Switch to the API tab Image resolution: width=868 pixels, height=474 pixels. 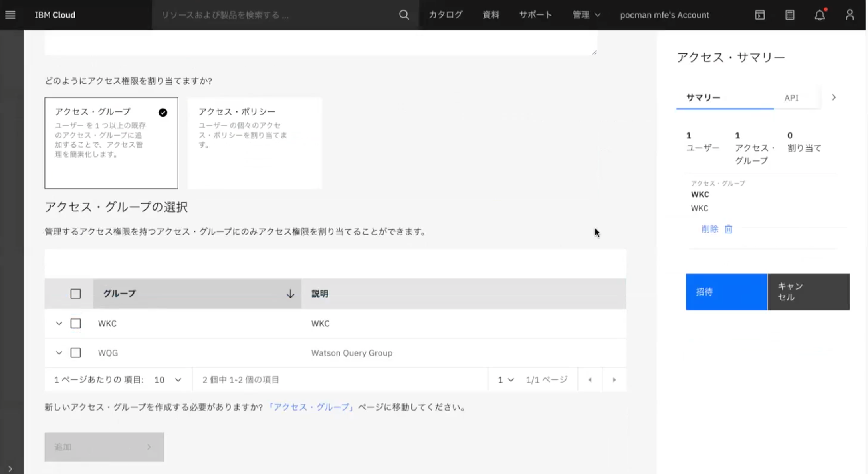pyautogui.click(x=791, y=98)
